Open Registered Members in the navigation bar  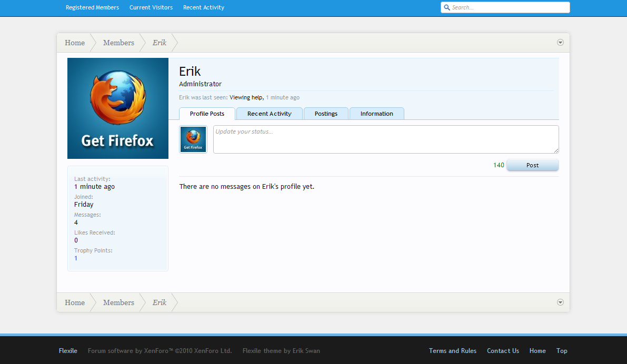[92, 7]
